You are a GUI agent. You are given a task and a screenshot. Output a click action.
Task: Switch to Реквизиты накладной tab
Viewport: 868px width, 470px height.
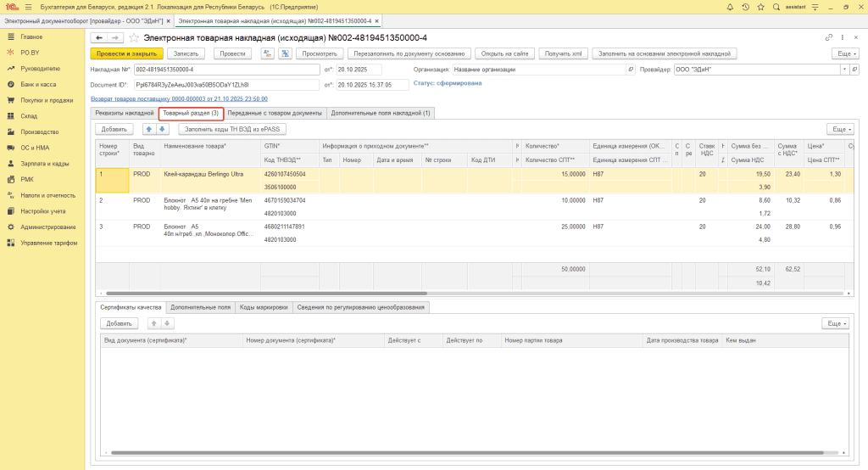(125, 113)
